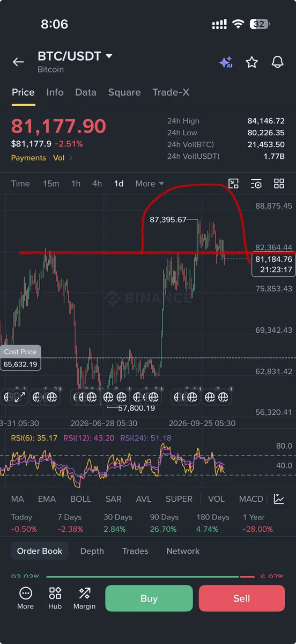Tap the Wi-Fi icon in status bar
This screenshot has height=644, width=296.
[238, 24]
